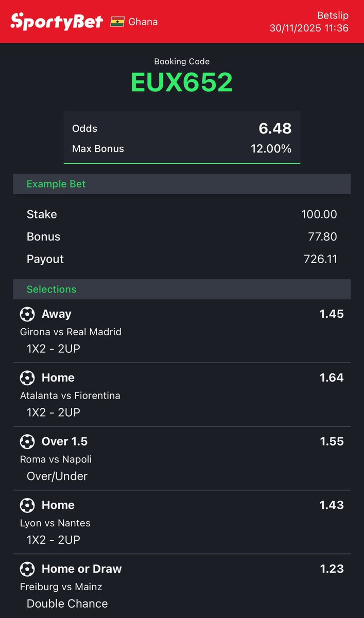Tap the Betslip date label in header
364x618 pixels.
(x=309, y=28)
